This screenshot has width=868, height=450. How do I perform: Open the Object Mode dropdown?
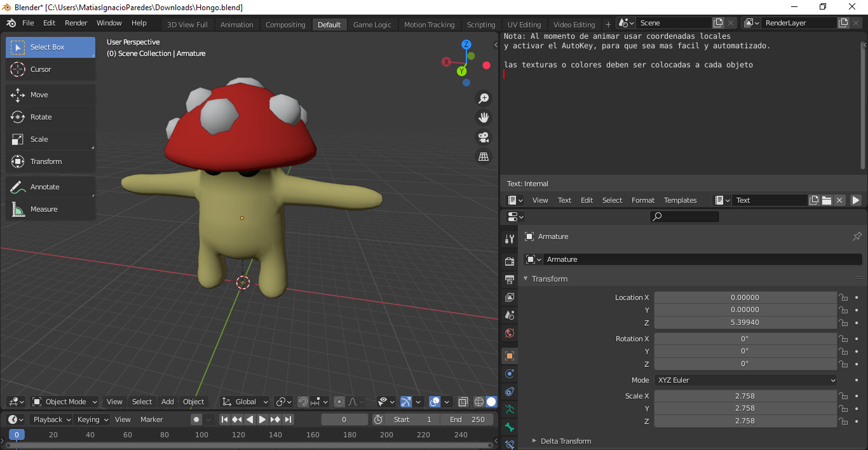pos(64,401)
